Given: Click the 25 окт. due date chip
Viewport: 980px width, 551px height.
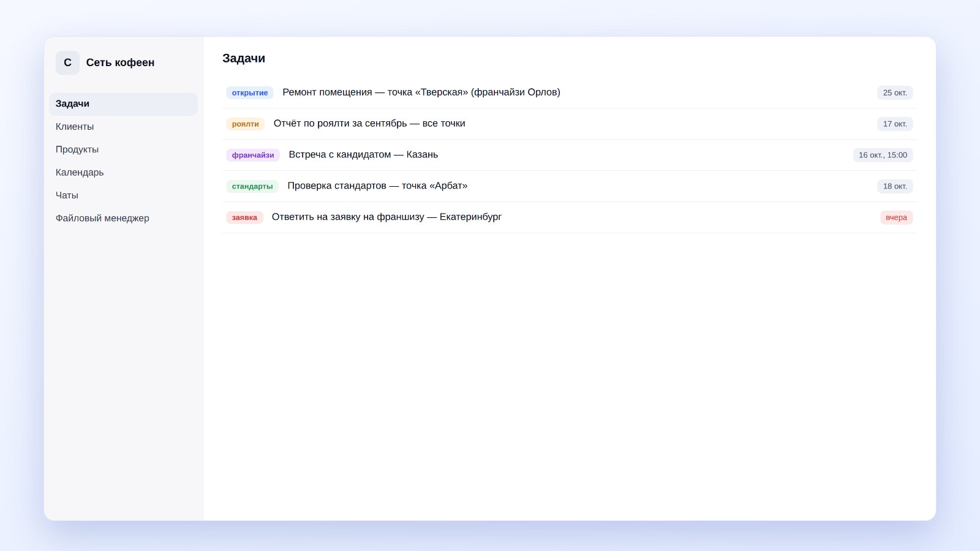Looking at the screenshot, I should 895,93.
